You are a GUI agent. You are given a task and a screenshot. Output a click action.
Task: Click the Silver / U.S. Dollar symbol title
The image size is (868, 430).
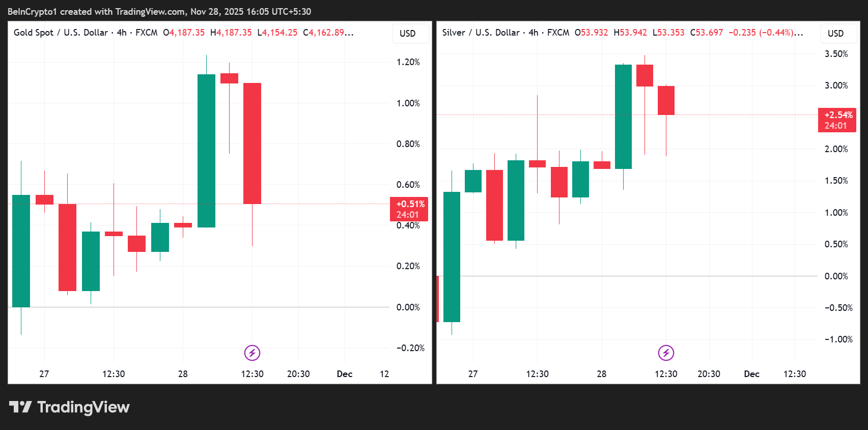[481, 33]
